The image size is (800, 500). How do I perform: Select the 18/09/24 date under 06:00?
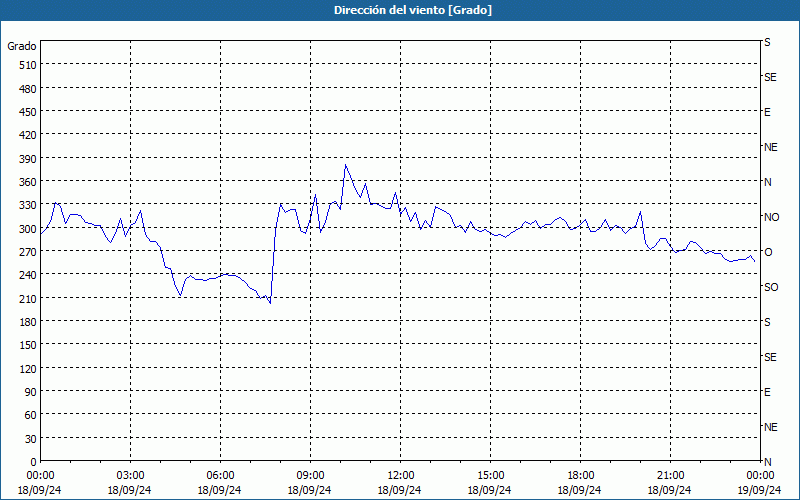[219, 490]
